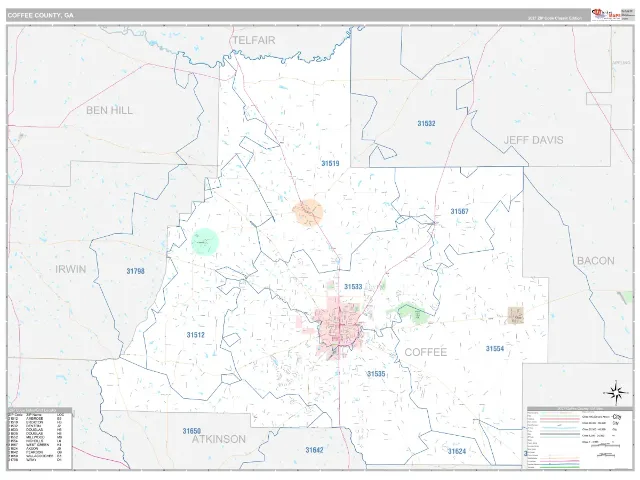The image size is (640, 480).
Task: Click ZIP code 31519
Action: point(330,163)
